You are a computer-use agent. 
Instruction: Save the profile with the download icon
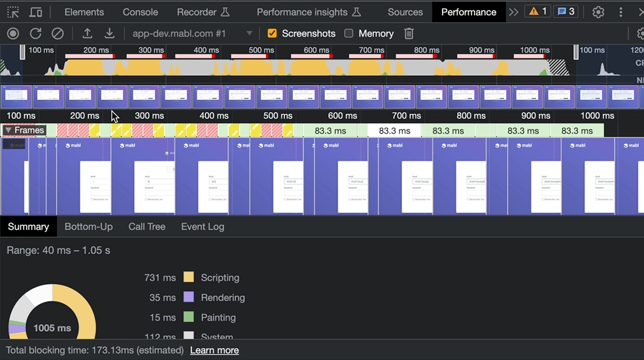(x=109, y=33)
